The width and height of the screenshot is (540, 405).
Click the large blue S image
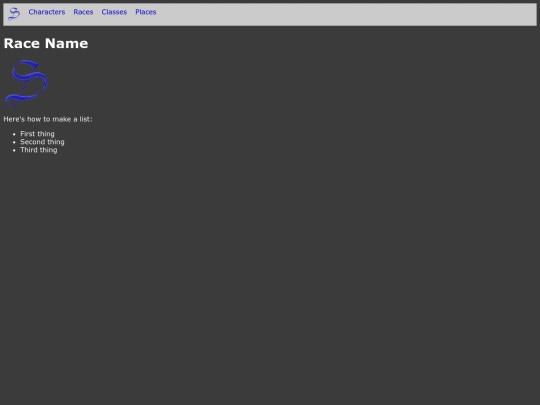pyautogui.click(x=26, y=83)
